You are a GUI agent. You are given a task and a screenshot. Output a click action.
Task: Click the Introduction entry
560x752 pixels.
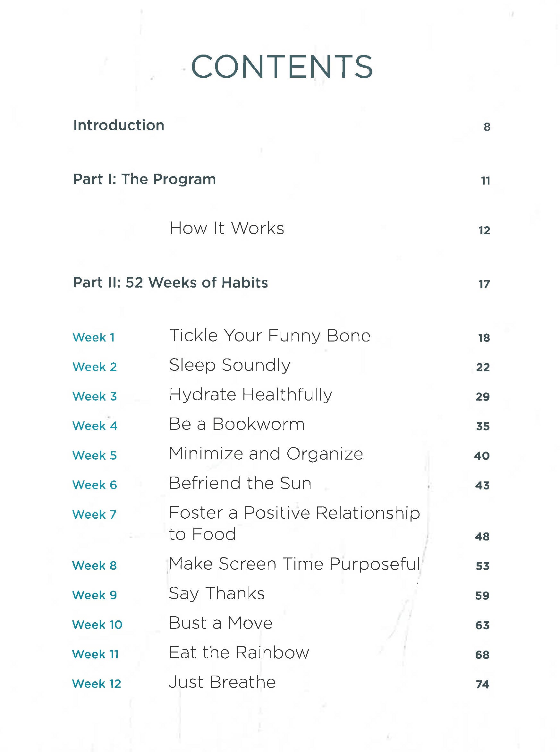pos(119,125)
